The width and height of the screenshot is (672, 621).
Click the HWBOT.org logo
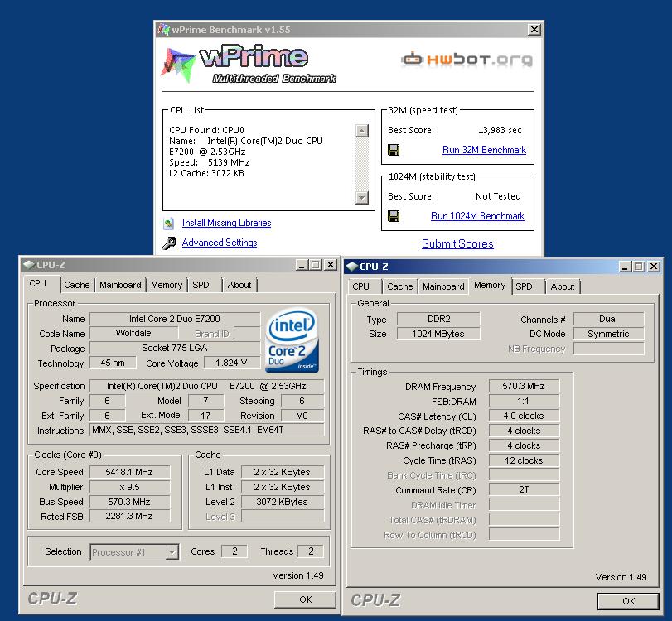coord(467,60)
